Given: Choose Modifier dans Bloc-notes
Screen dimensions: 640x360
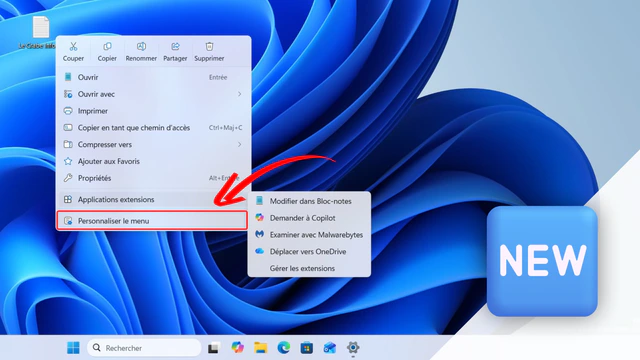Looking at the screenshot, I should click(309, 201).
